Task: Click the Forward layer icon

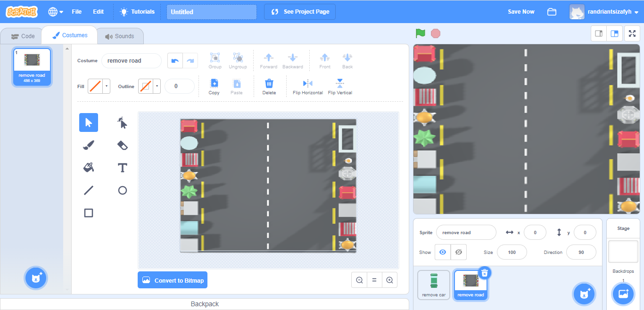Action: pos(269,60)
